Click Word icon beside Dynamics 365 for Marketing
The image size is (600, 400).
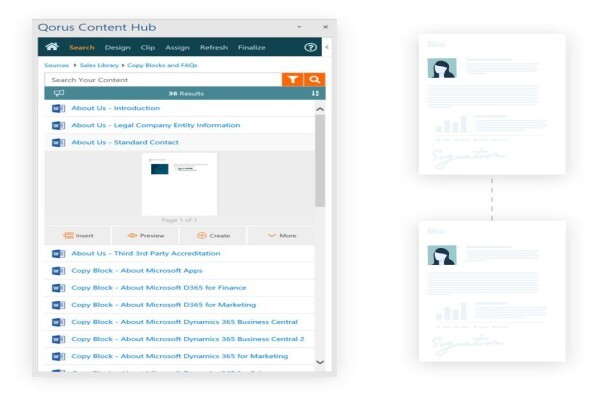58,356
